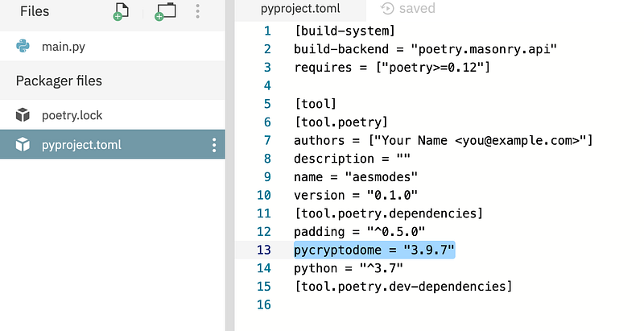Viewport: 644px width, 331px height.
Task: Click the [tool.poetry] section header line
Action: [x=341, y=122]
